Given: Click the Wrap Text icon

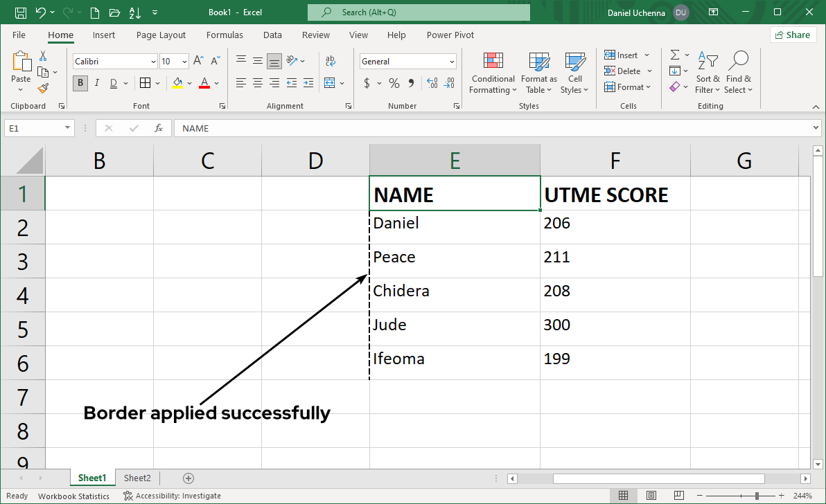Looking at the screenshot, I should [331, 61].
